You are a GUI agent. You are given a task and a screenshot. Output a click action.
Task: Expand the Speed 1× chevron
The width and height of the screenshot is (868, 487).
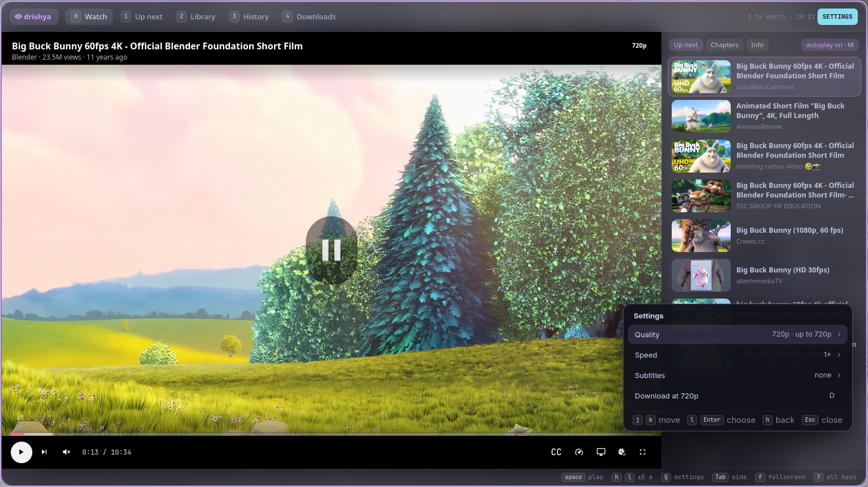coord(839,355)
